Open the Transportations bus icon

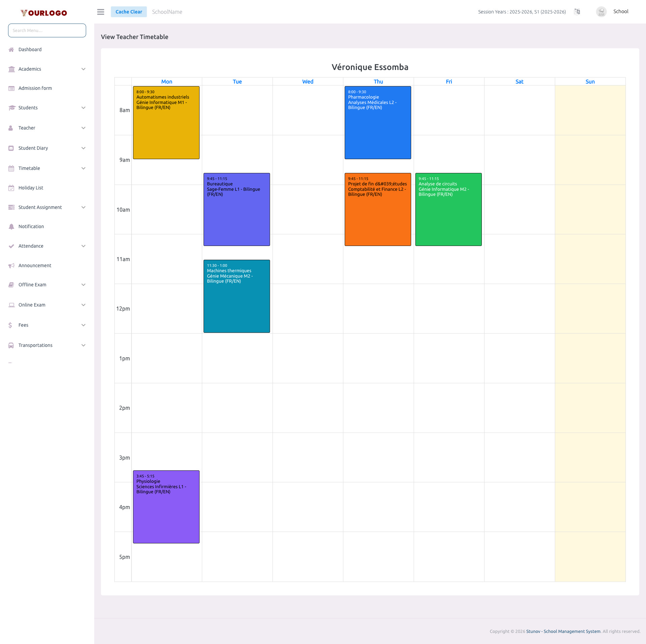pos(11,345)
